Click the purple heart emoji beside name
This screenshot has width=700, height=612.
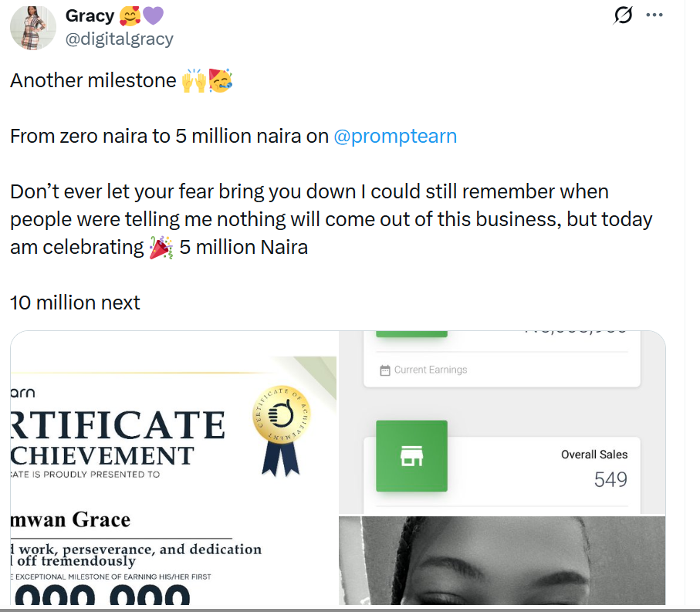click(x=153, y=16)
